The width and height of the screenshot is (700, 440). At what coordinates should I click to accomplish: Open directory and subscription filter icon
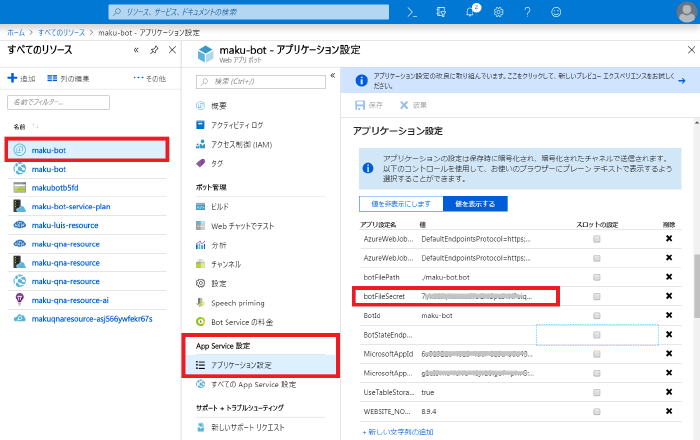pos(440,12)
